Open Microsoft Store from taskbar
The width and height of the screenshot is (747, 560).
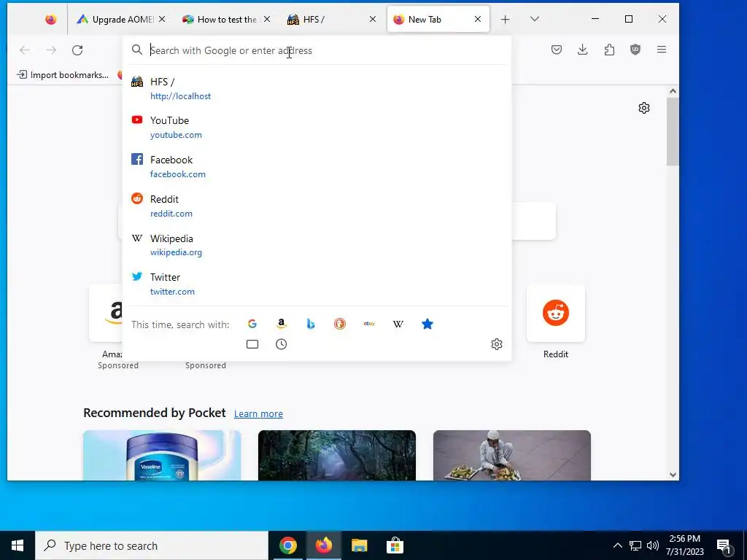tap(395, 545)
